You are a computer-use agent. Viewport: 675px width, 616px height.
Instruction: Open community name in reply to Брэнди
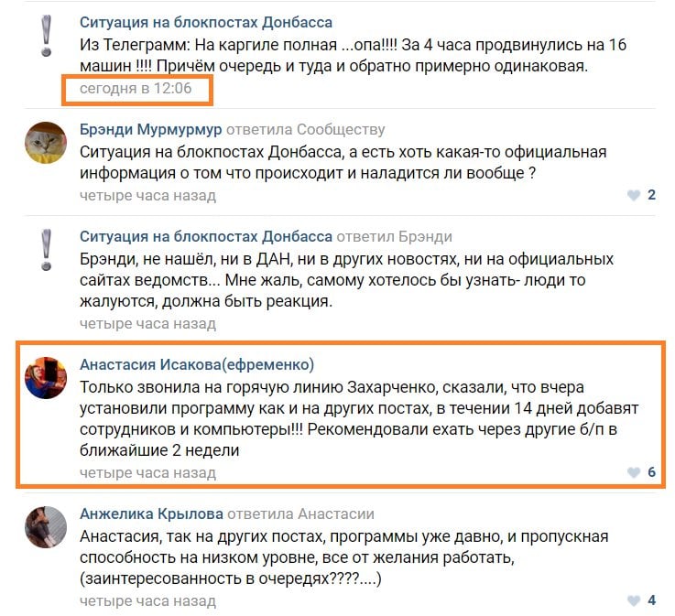[206, 236]
